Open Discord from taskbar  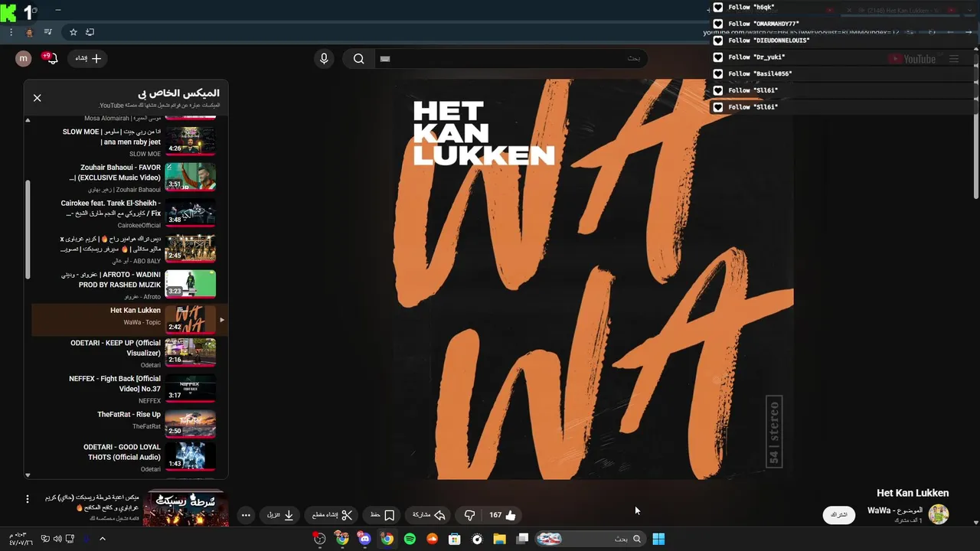pos(364,539)
